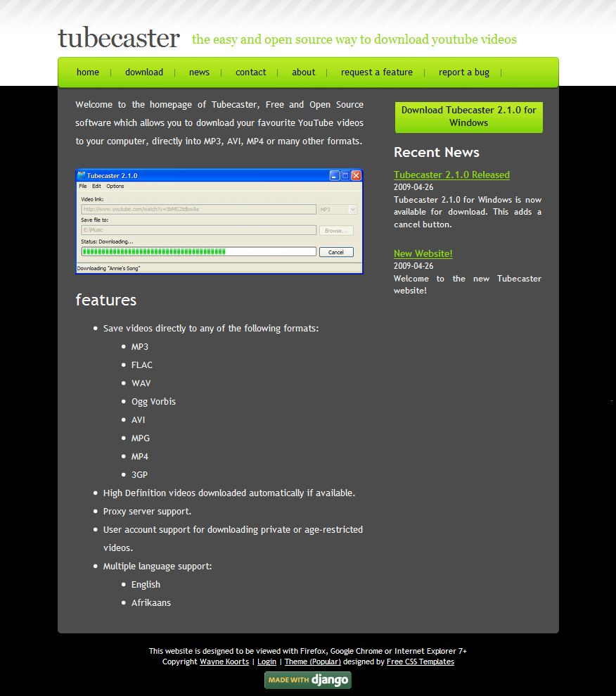Visit the Wayne Koorts copyright link
616x696 pixels.
(224, 662)
